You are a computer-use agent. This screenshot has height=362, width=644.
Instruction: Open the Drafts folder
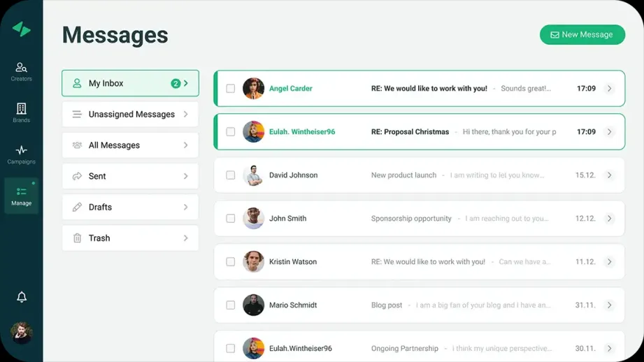(130, 208)
